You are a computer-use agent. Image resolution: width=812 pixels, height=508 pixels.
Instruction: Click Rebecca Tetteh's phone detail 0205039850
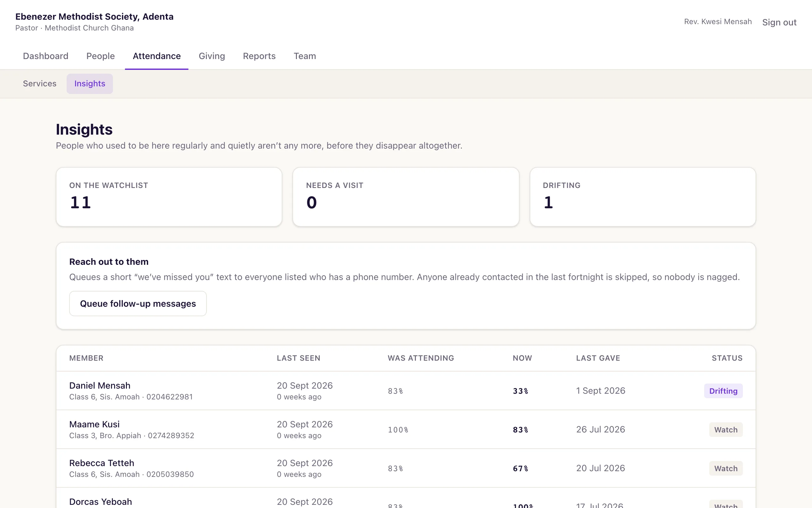click(x=170, y=474)
